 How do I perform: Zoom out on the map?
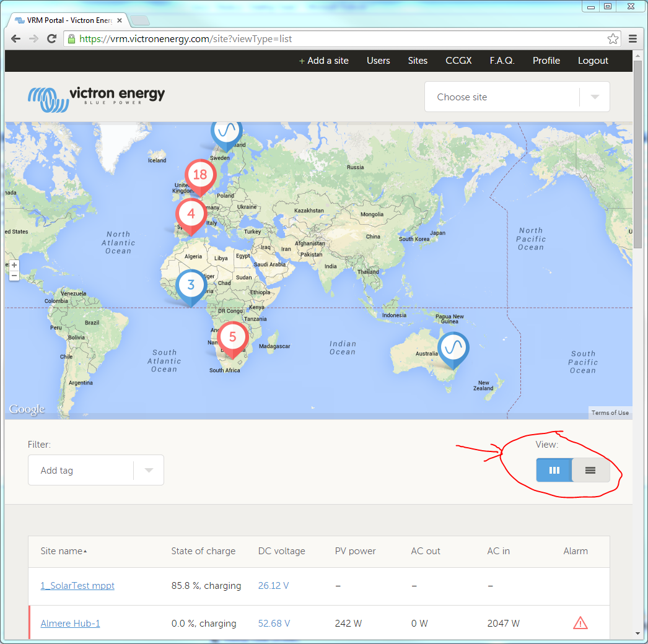click(x=14, y=275)
